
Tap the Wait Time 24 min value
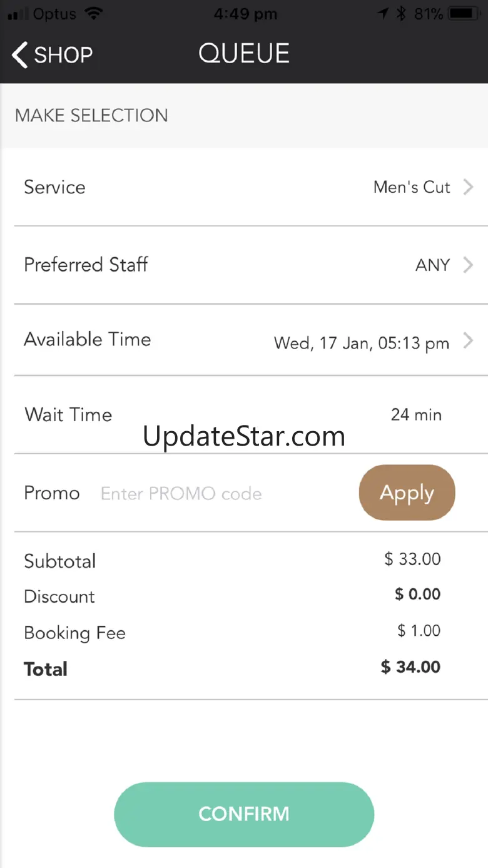pos(416,415)
